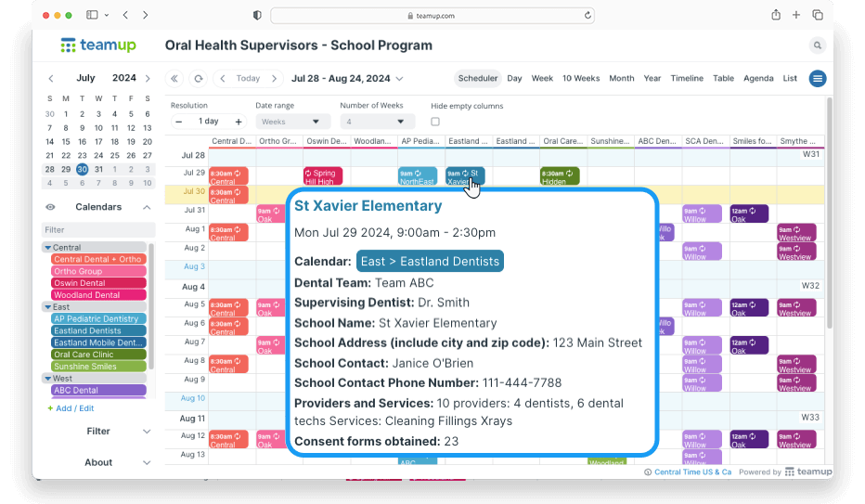Image resolution: width=865 pixels, height=504 pixels.
Task: Click the privacy shield icon
Action: pyautogui.click(x=257, y=16)
